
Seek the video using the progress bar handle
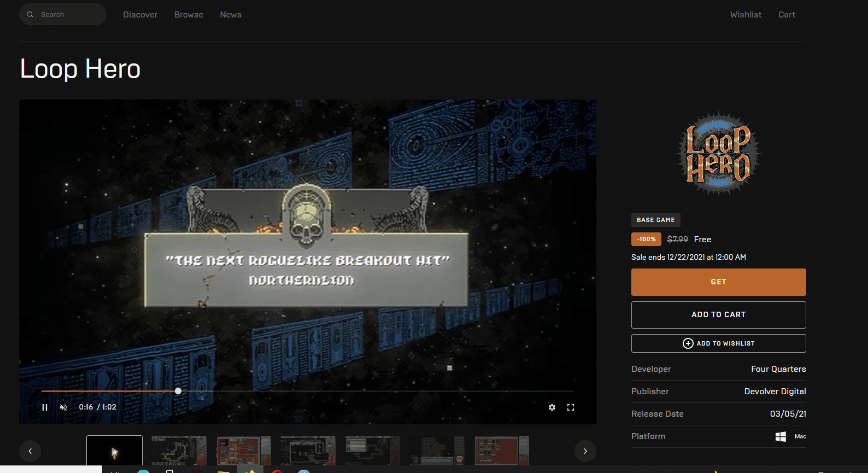pyautogui.click(x=178, y=391)
